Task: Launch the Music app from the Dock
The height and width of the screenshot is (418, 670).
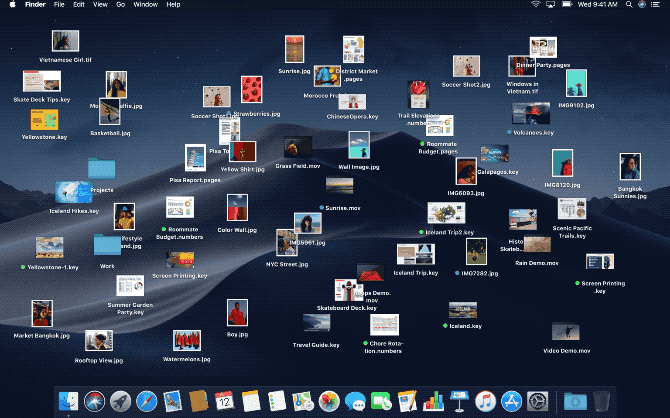Action: coord(485,401)
